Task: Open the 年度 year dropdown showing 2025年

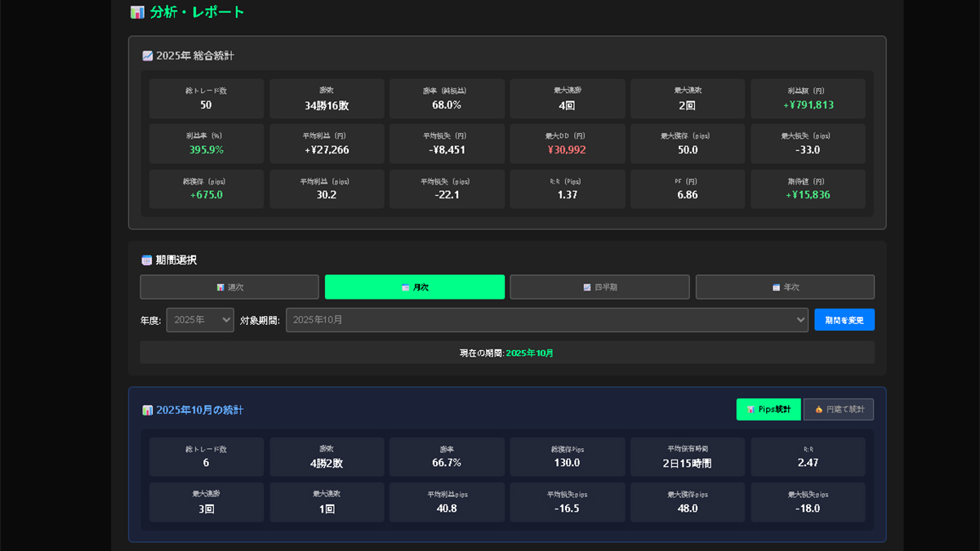Action: click(200, 320)
